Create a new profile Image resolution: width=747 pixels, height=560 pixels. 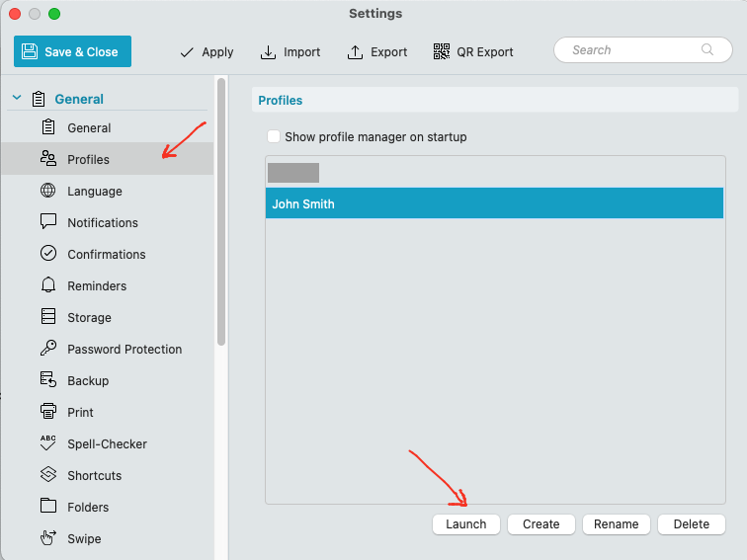[541, 524]
